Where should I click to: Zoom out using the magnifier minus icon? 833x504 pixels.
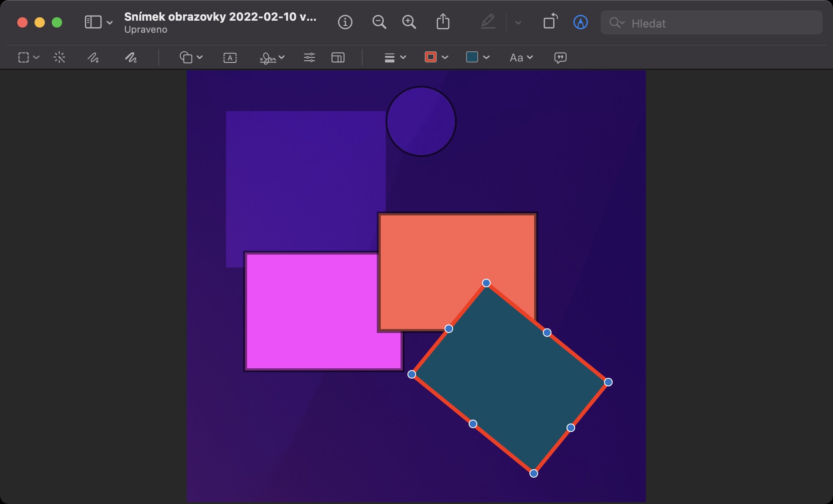379,22
